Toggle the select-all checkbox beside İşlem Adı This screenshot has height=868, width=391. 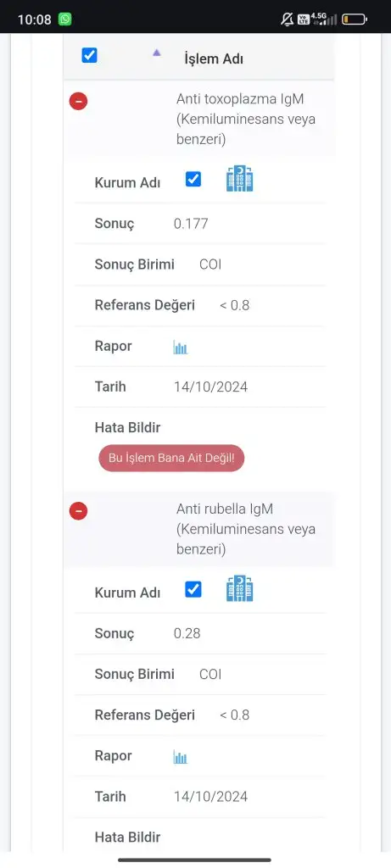[x=89, y=55]
